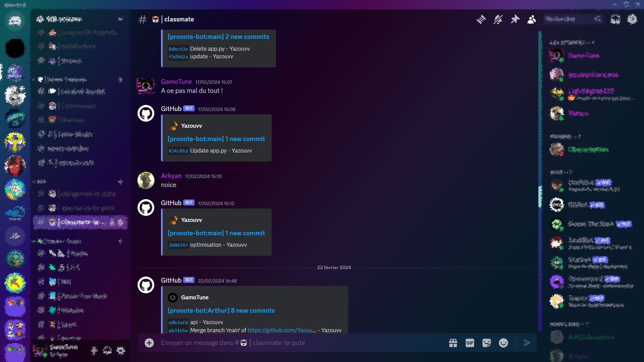Screen dimensions: 644x362
Task: Expand the server name header dropdown
Action: [x=80, y=19]
